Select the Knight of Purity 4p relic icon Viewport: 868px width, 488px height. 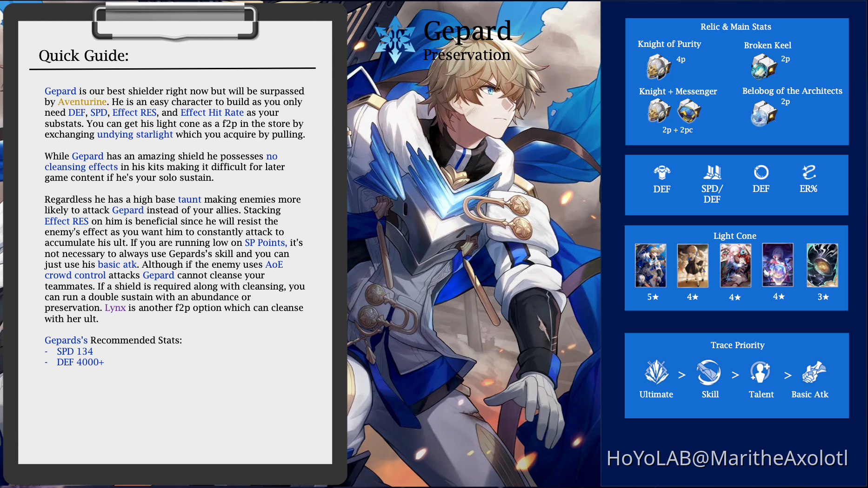point(658,67)
